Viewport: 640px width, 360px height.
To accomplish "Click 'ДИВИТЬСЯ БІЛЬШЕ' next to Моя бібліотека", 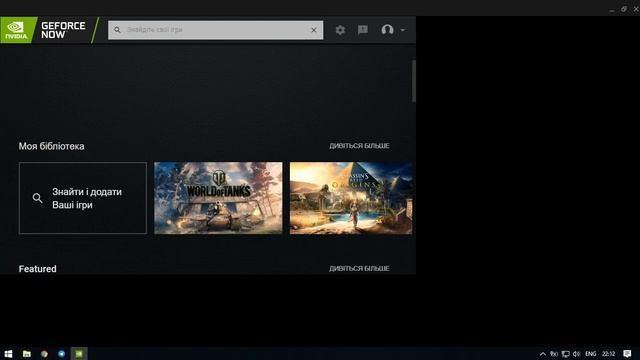I will (x=359, y=146).
